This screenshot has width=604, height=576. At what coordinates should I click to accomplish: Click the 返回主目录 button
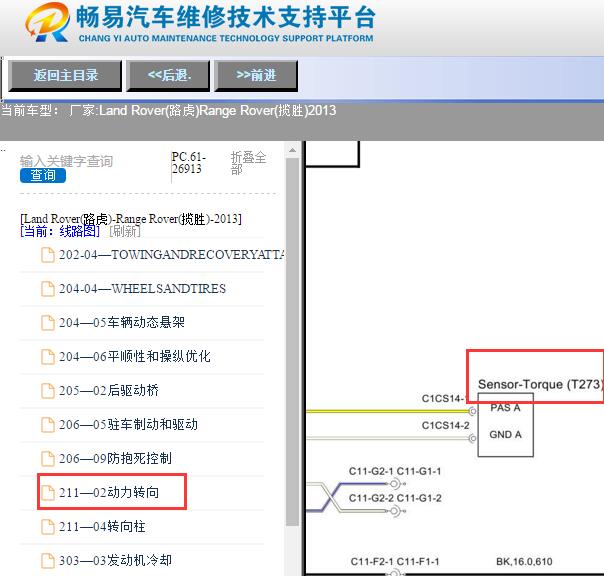tap(65, 76)
